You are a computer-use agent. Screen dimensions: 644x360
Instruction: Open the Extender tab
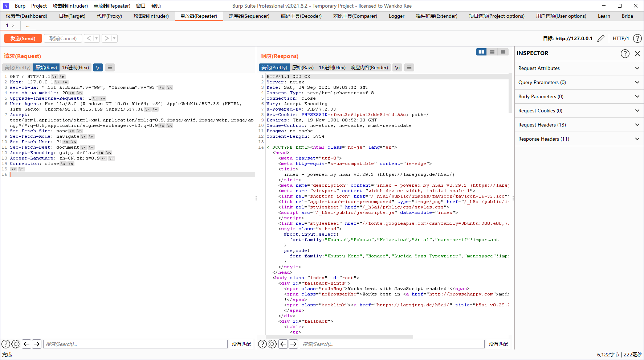coord(436,16)
